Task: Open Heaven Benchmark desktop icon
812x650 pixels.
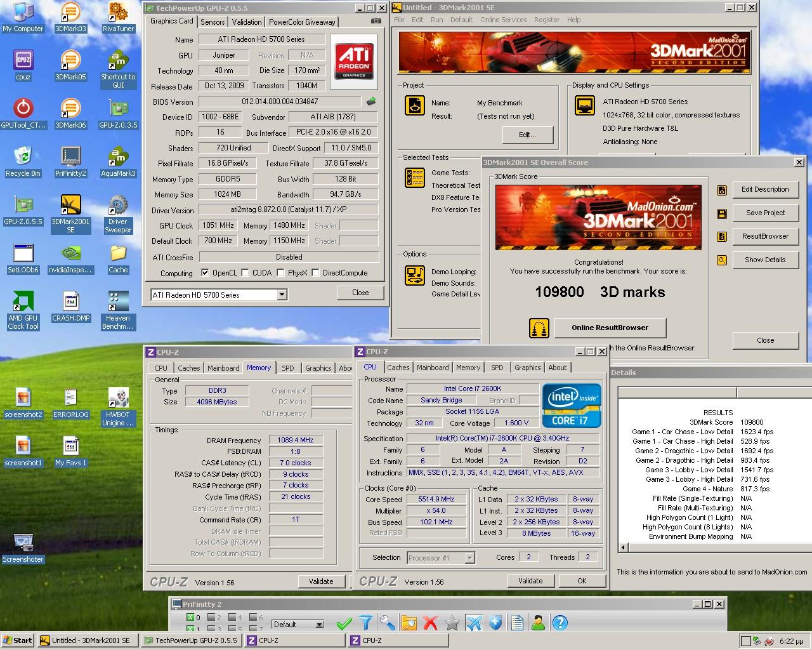Action: click(118, 310)
